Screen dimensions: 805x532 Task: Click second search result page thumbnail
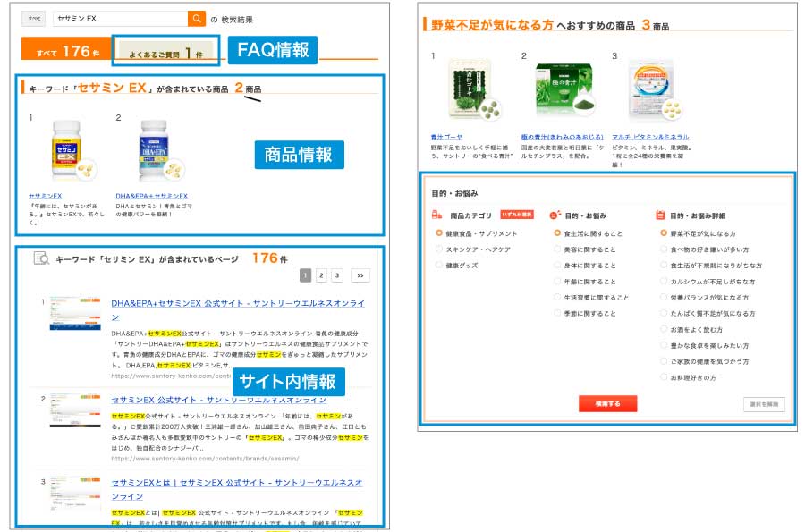click(75, 410)
